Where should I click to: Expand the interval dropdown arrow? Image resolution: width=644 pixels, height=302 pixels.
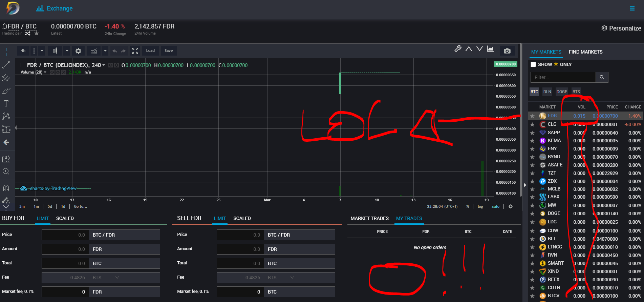tap(42, 51)
